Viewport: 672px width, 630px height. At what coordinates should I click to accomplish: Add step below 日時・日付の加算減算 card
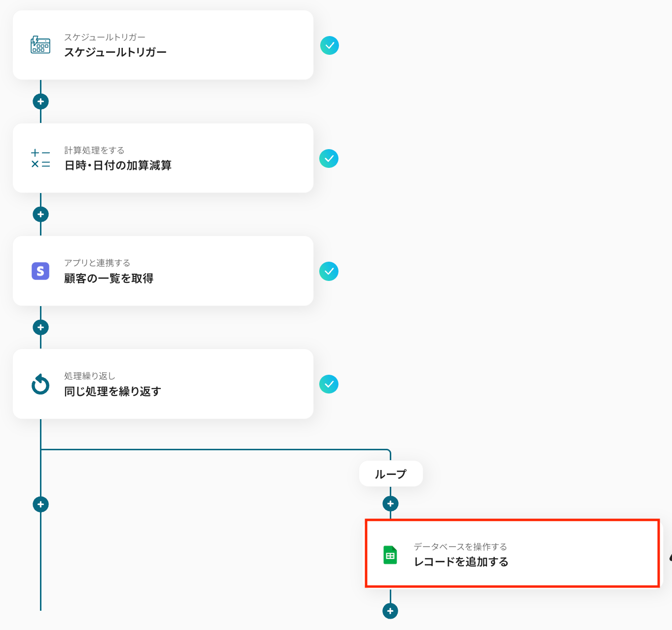coord(40,214)
